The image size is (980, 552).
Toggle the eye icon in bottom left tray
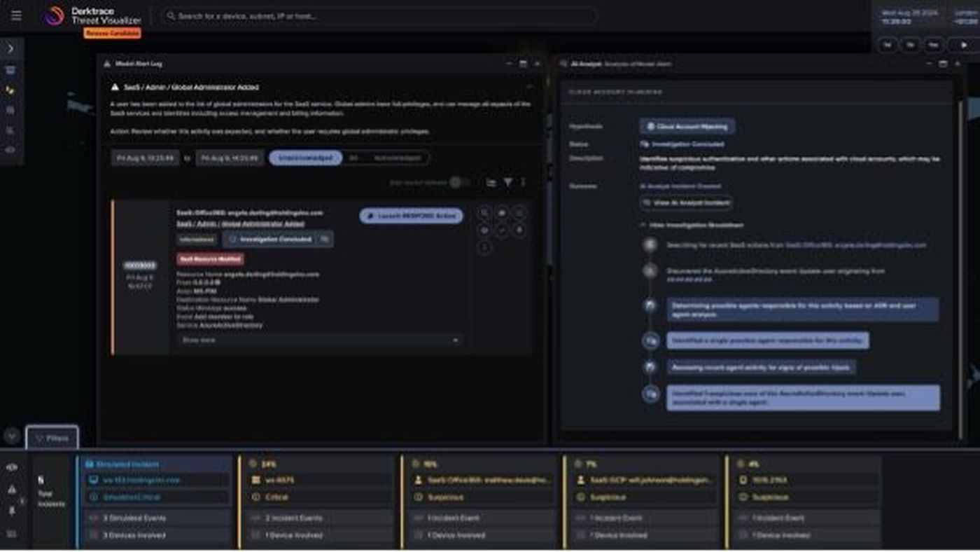coord(12,467)
